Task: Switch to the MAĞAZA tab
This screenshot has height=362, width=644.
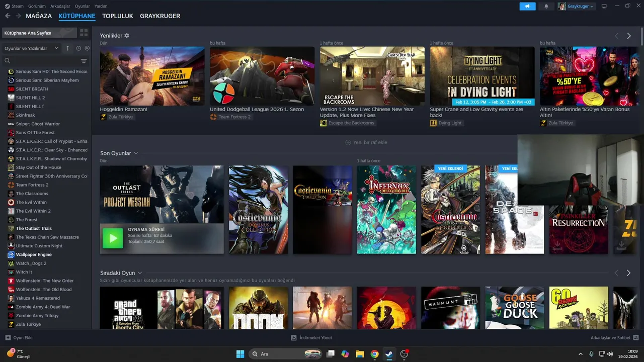Action: 39,16
